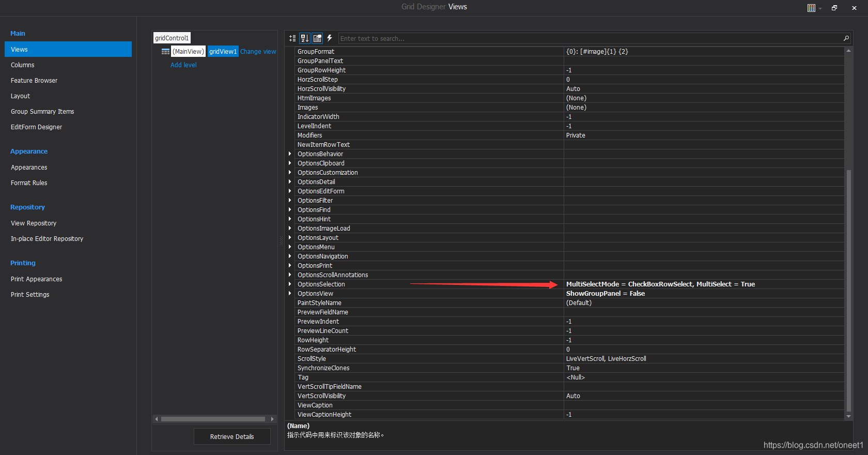Open the dropdown arrow beside the skin palette
Viewport: 868px width, 455px height.
[x=820, y=8]
